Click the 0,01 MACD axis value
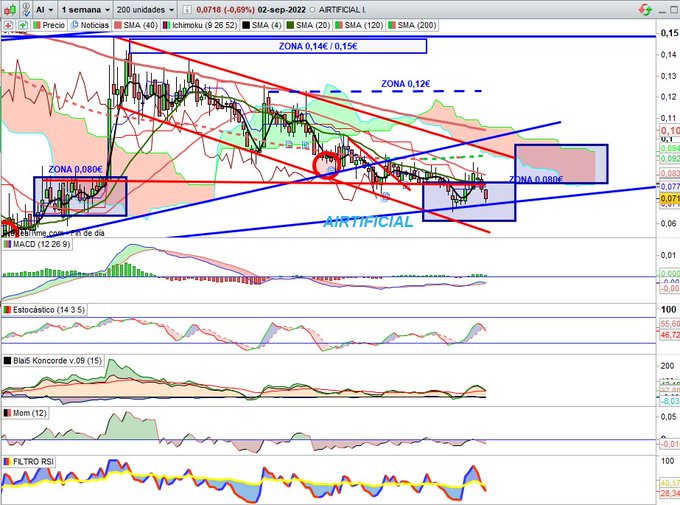The width and height of the screenshot is (680, 505). tap(668, 255)
